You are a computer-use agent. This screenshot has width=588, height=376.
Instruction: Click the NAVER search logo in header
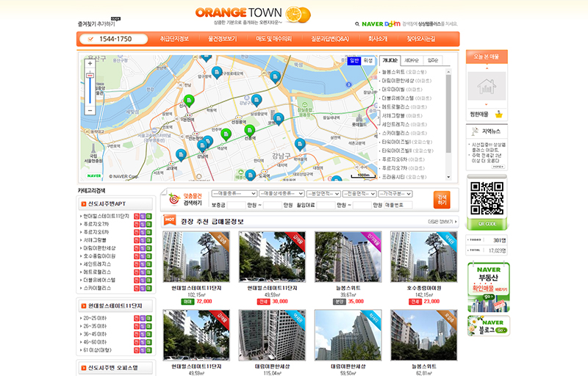point(373,24)
